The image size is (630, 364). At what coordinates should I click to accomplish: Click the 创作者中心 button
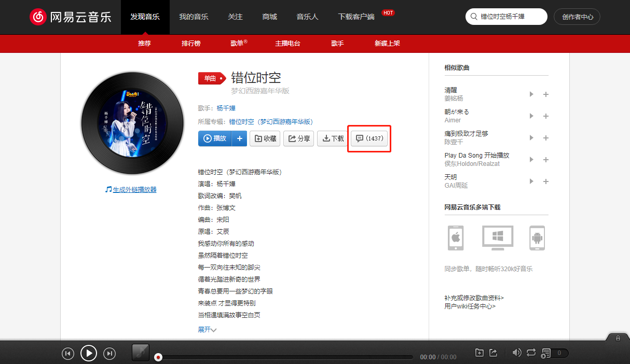(x=577, y=17)
